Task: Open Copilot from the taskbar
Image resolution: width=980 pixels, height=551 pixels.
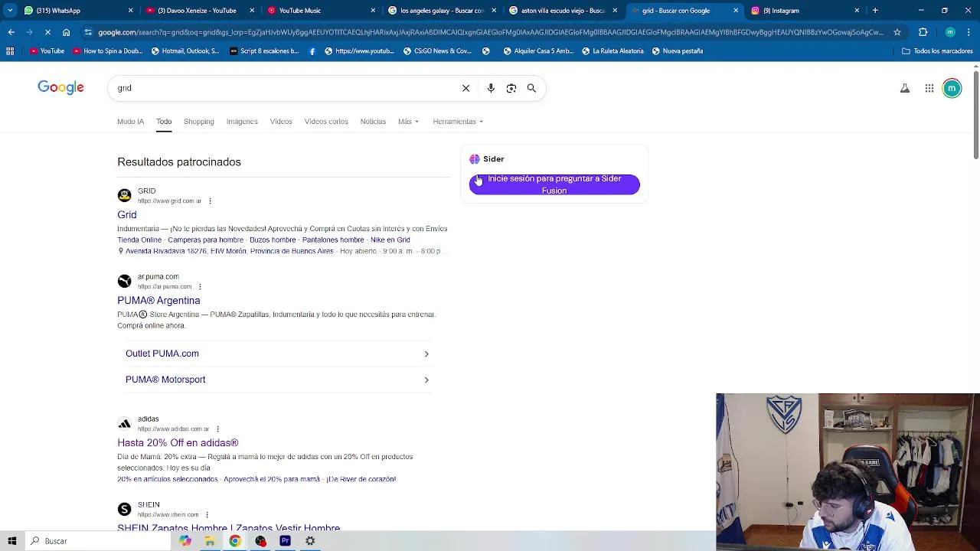Action: point(185,541)
